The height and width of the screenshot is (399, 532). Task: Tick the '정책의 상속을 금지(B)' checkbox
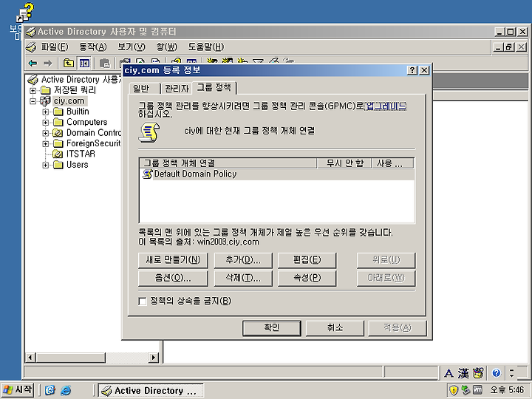[x=143, y=301]
